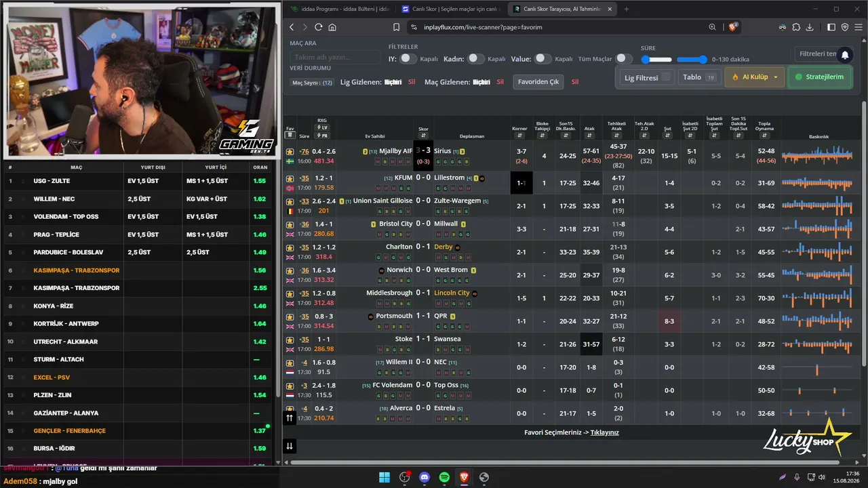Click the Brave shields lion icon
The width and height of the screenshot is (868, 488).
(732, 27)
